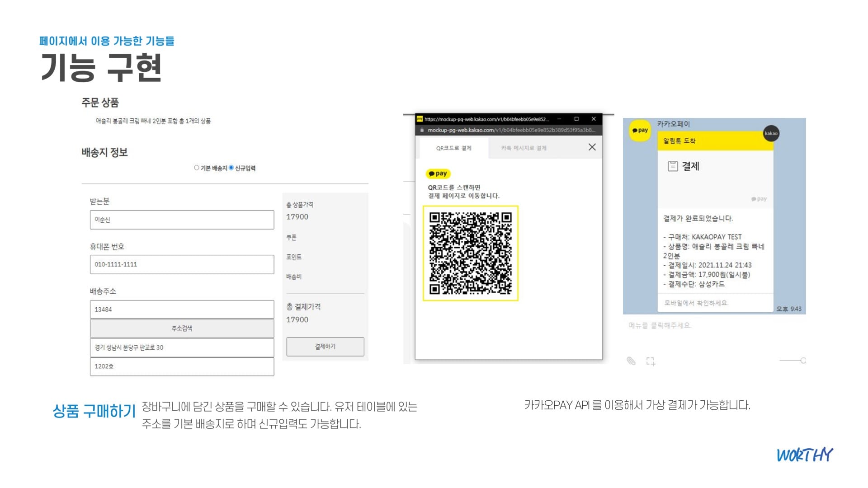Click the 총 결제가격 value 17900
Image resolution: width=868 pixels, height=488 pixels.
point(297,320)
